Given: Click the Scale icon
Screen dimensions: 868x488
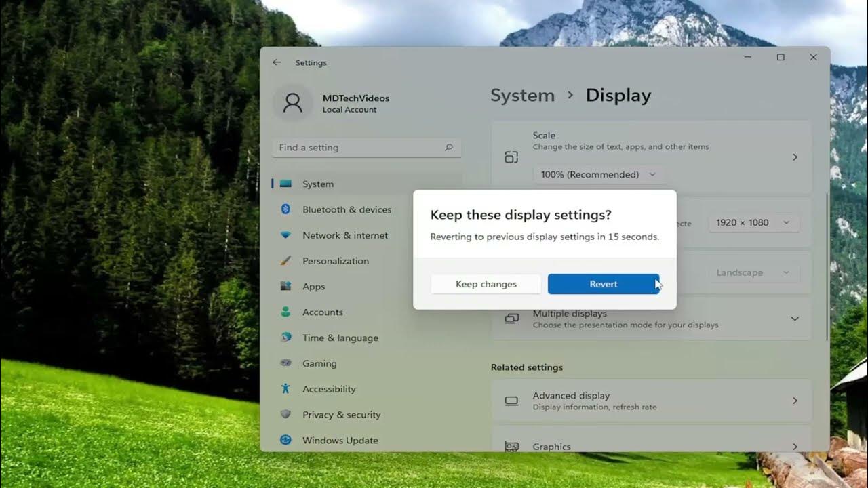Looking at the screenshot, I should click(x=511, y=157).
